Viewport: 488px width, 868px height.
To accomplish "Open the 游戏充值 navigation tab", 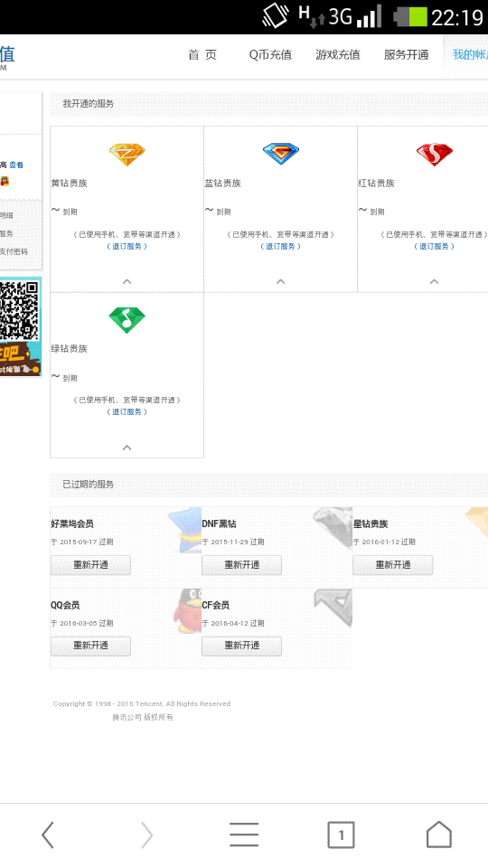I will pyautogui.click(x=337, y=55).
